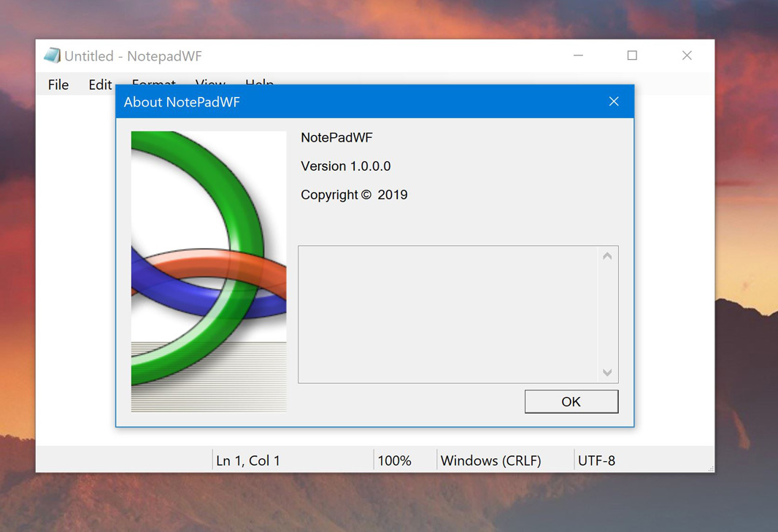Image resolution: width=778 pixels, height=532 pixels.
Task: Click the OK button
Action: [x=571, y=401]
